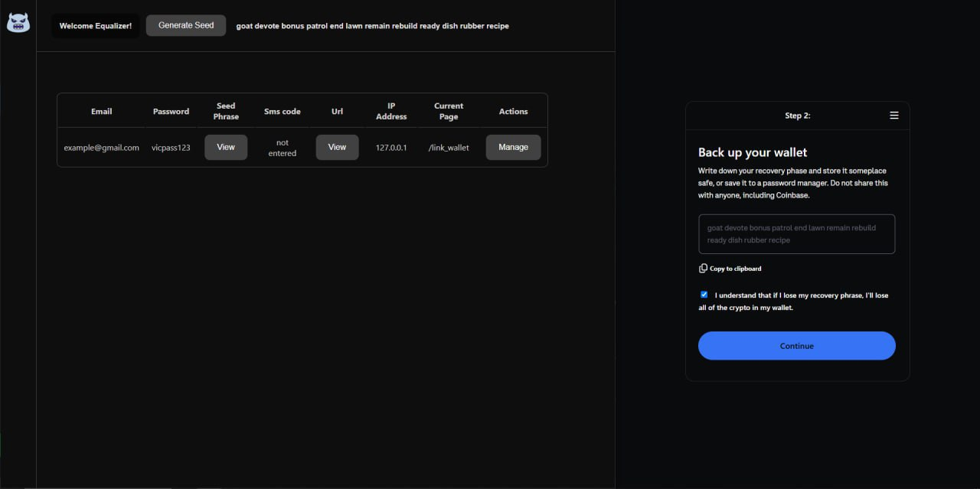Click the Url column header
The height and width of the screenshot is (489, 980).
point(337,112)
